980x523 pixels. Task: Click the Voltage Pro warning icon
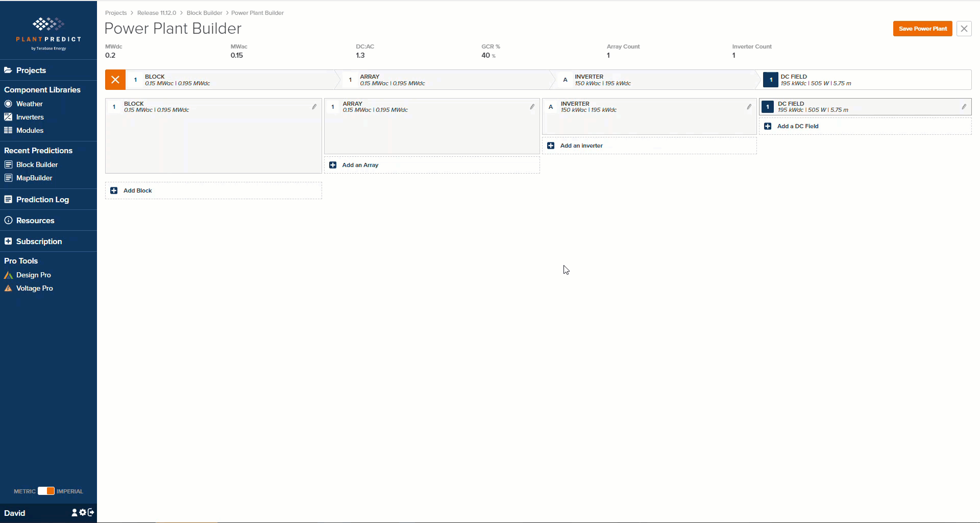pyautogui.click(x=8, y=288)
